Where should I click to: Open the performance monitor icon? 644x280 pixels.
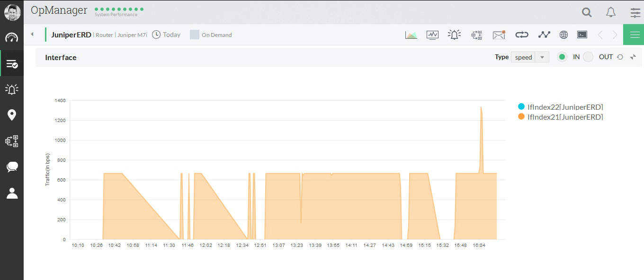[432, 35]
